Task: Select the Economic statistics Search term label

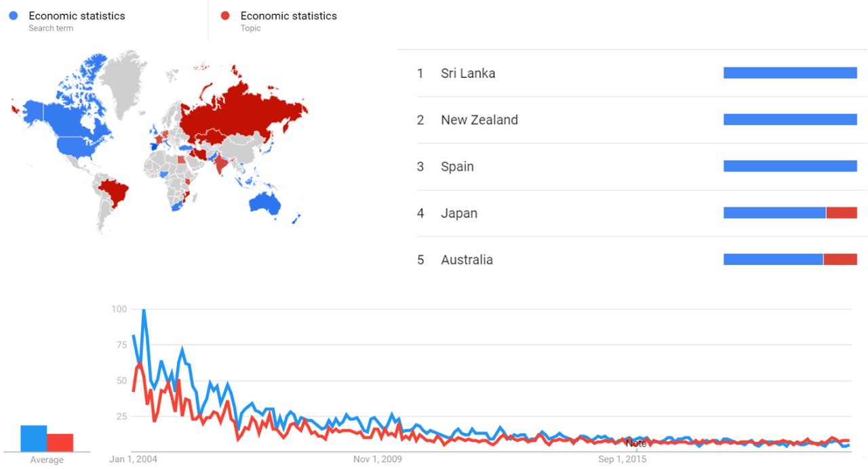Action: pyautogui.click(x=77, y=16)
